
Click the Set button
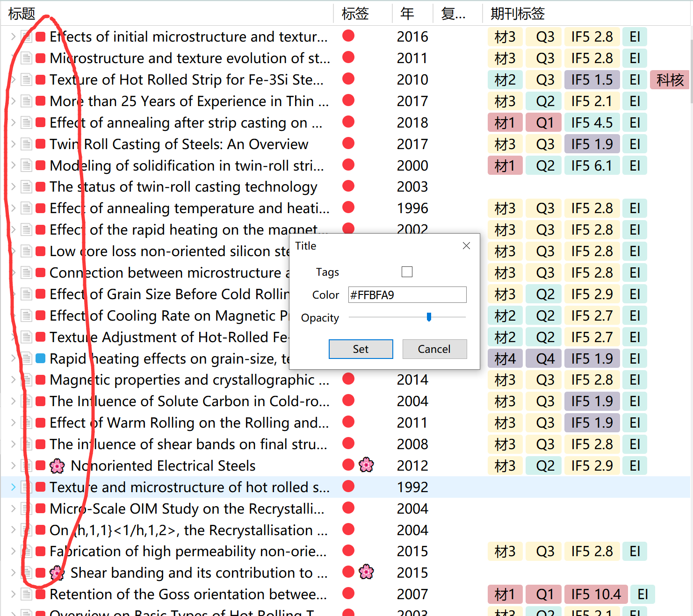361,349
